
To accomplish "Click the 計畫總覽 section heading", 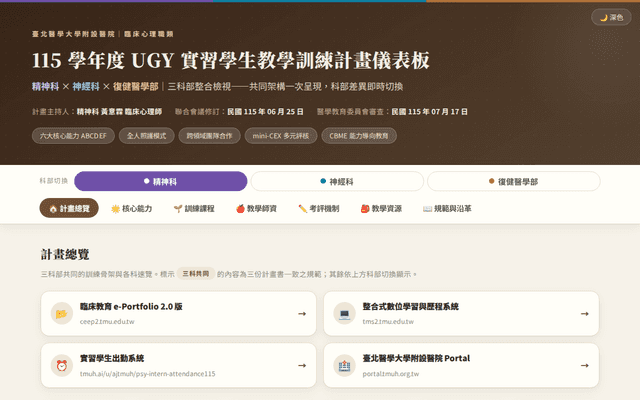I will pyautogui.click(x=65, y=254).
